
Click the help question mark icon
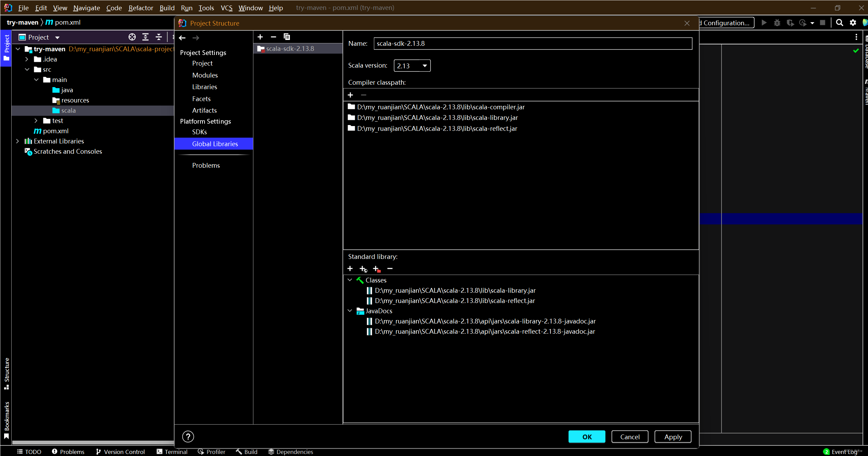click(x=188, y=437)
